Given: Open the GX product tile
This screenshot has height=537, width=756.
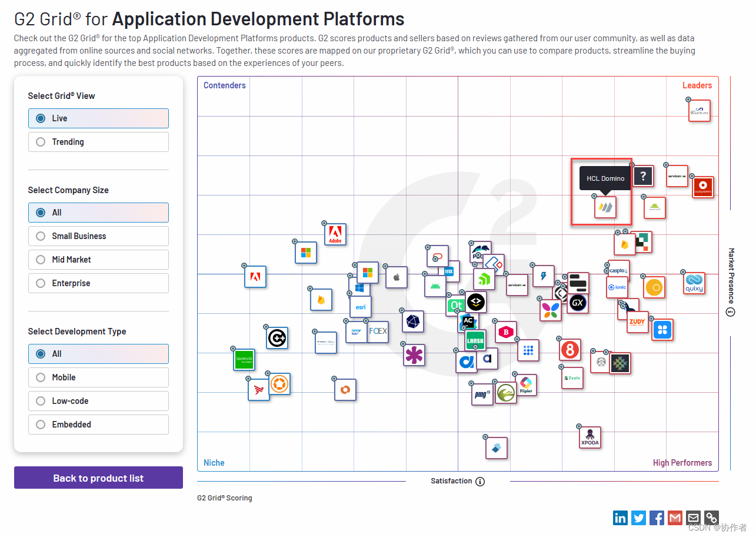Looking at the screenshot, I should coord(578,303).
